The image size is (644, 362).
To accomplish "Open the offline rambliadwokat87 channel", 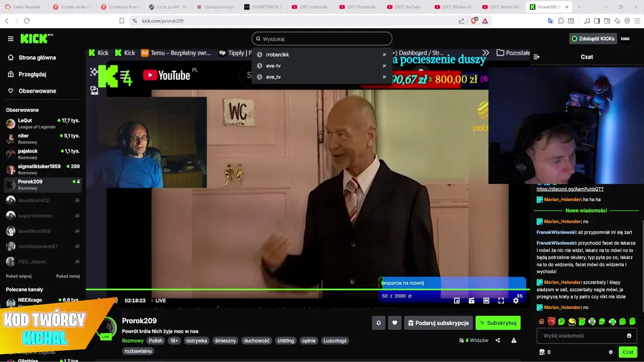I will click(43, 246).
